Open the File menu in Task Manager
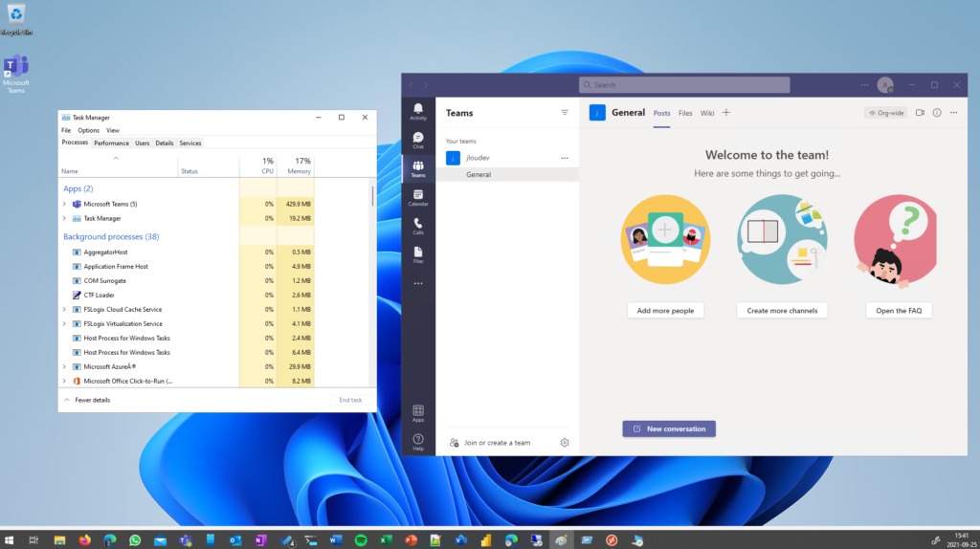This screenshot has width=980, height=549. click(66, 130)
